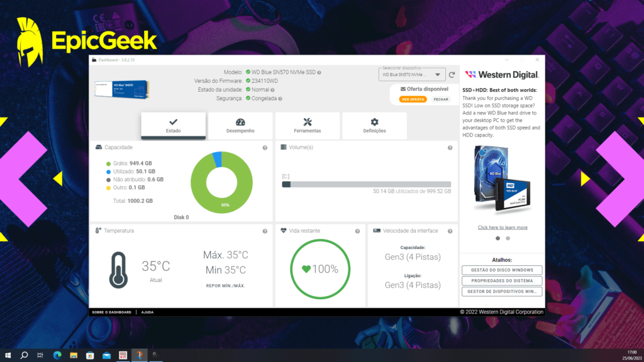Open the Definições tab

(x=374, y=126)
